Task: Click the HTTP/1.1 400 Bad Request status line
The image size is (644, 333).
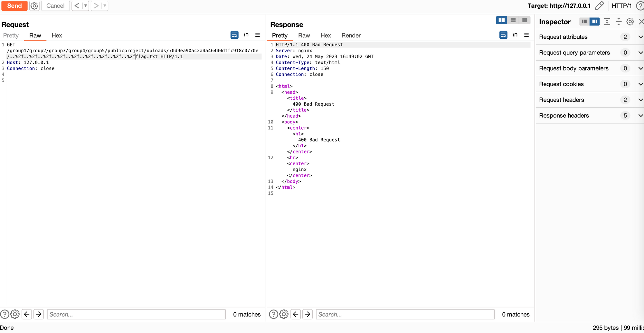Action: [x=309, y=45]
